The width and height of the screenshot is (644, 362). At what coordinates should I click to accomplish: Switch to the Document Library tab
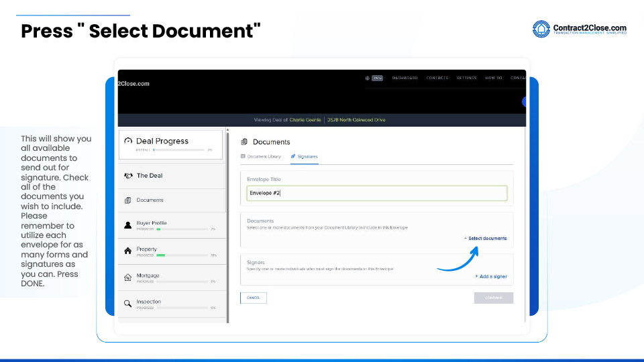click(260, 156)
